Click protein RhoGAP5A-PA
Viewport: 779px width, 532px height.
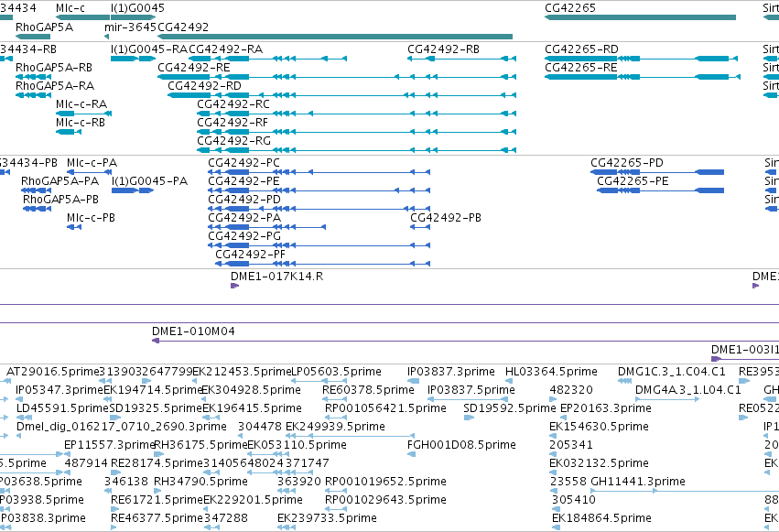[36, 190]
